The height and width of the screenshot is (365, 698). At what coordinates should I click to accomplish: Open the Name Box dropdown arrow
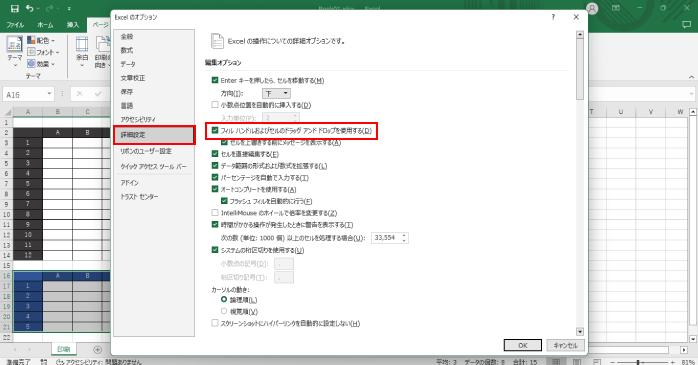click(x=49, y=94)
